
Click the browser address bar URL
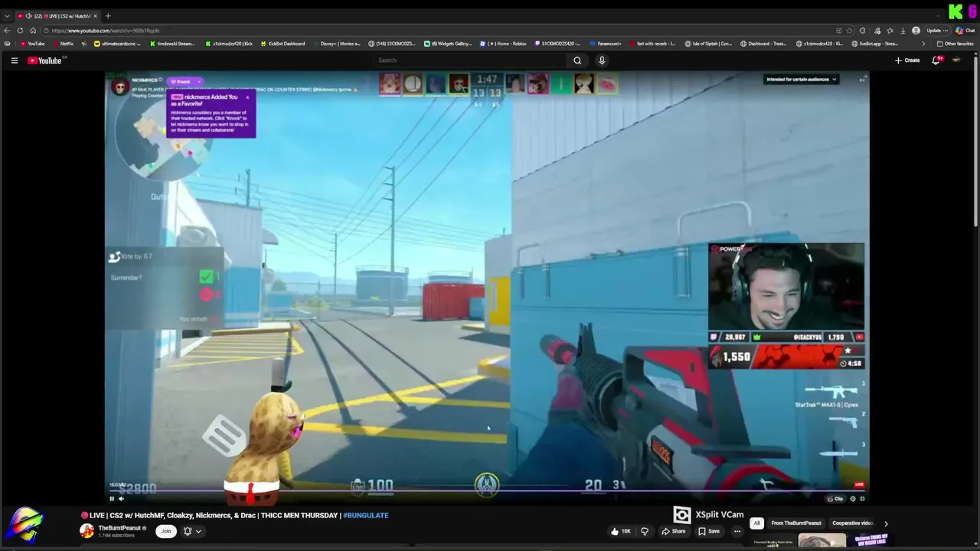click(x=106, y=31)
